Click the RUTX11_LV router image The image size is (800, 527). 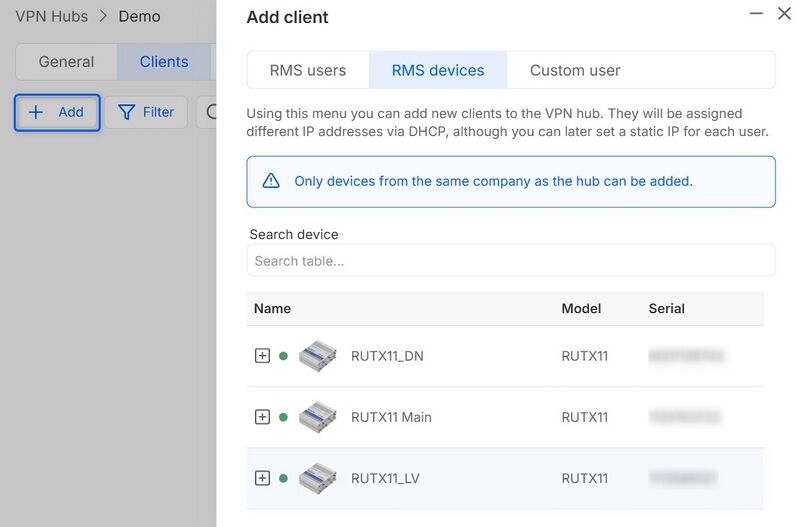(x=318, y=478)
